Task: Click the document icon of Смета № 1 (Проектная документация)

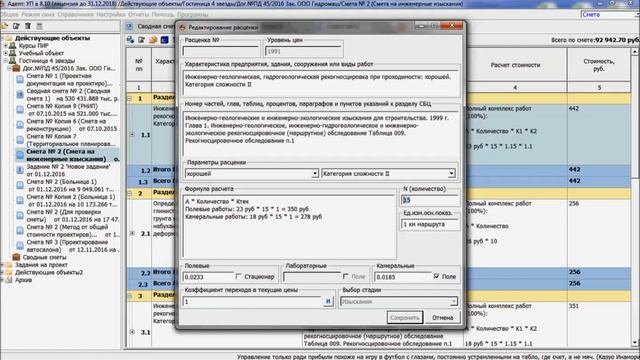Action: tap(20, 79)
